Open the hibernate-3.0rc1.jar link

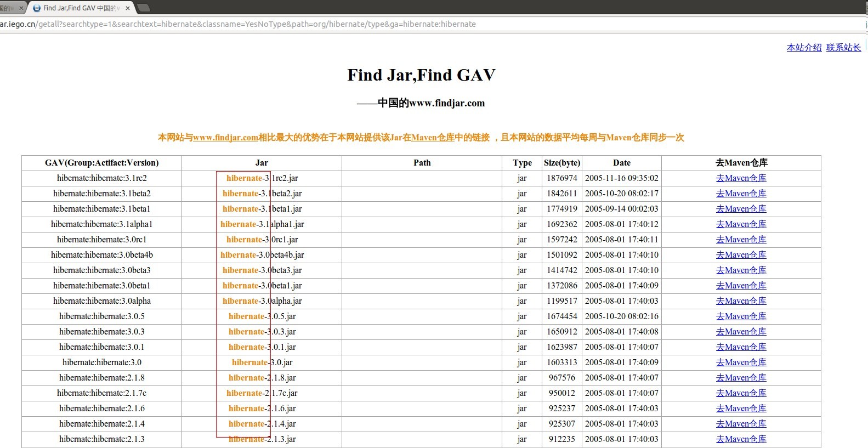[262, 240]
